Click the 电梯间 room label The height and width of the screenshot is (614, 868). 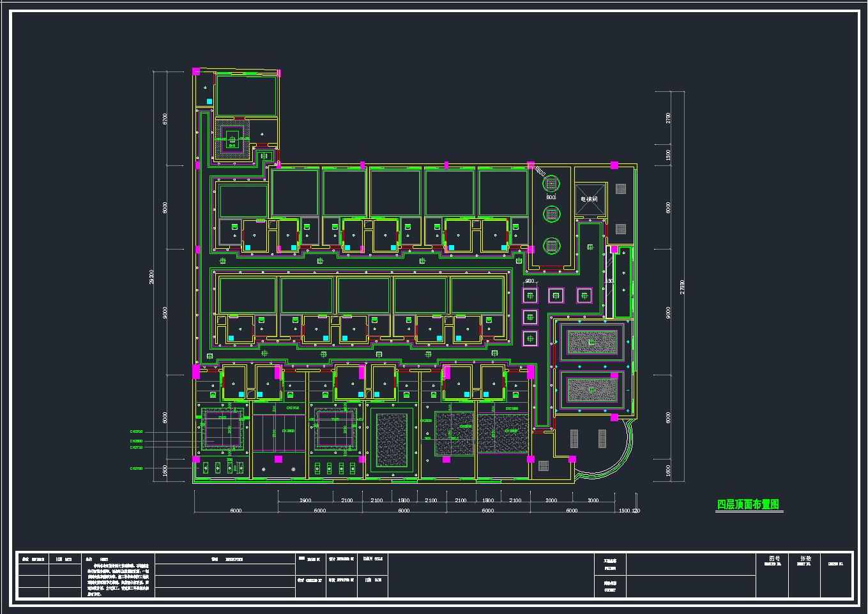coord(589,200)
